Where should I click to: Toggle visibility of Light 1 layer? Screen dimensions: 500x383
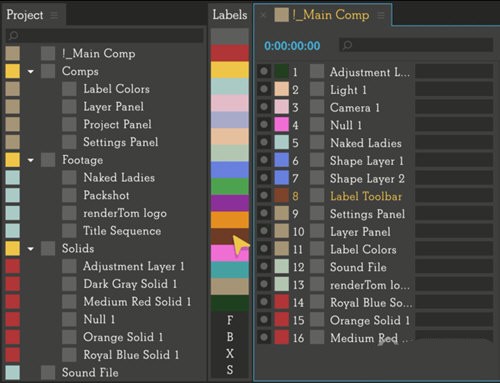tap(264, 89)
